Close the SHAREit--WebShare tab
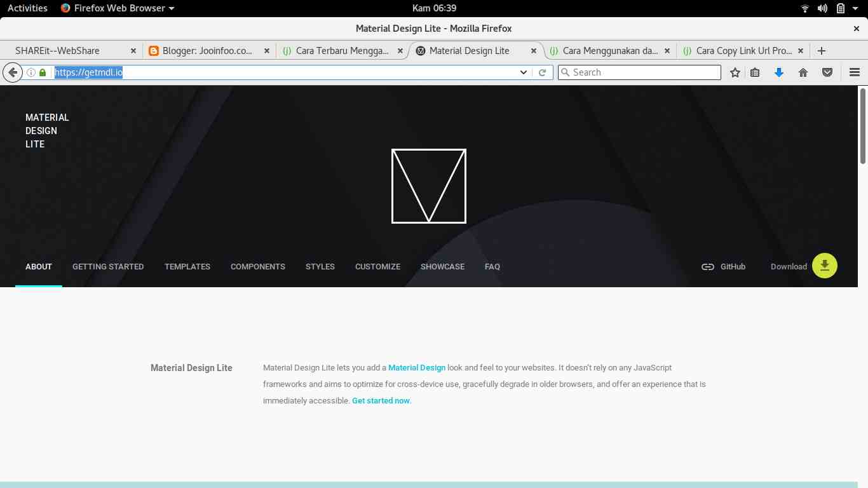Image resolution: width=868 pixels, height=488 pixels. click(133, 50)
